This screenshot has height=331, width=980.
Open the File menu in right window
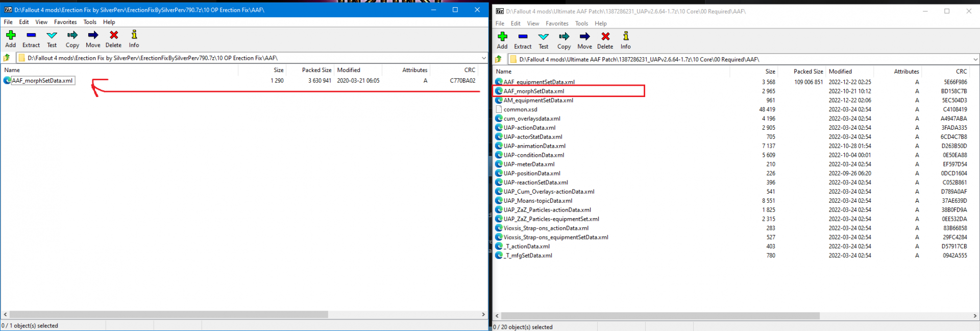click(500, 23)
